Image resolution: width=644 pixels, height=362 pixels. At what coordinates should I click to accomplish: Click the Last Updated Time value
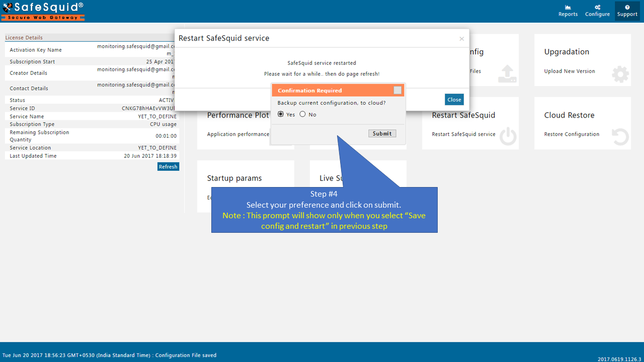tap(150, 156)
